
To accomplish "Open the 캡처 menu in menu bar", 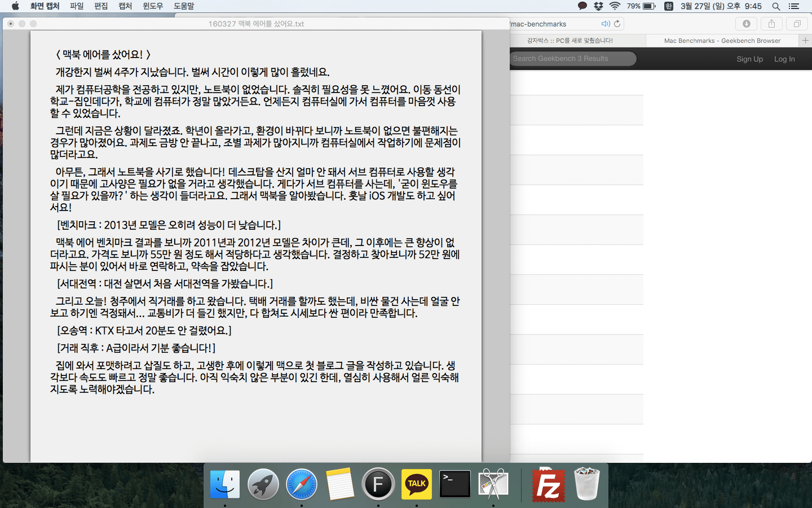I will [x=125, y=6].
